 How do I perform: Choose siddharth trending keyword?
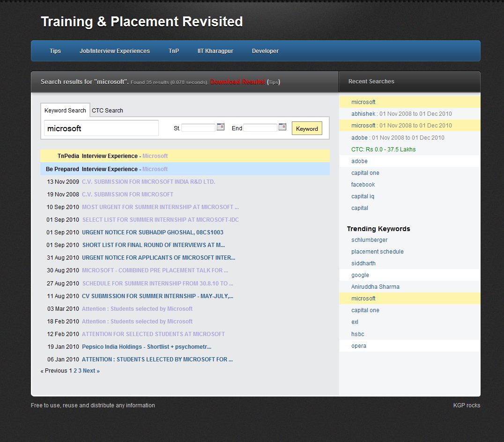pos(363,263)
